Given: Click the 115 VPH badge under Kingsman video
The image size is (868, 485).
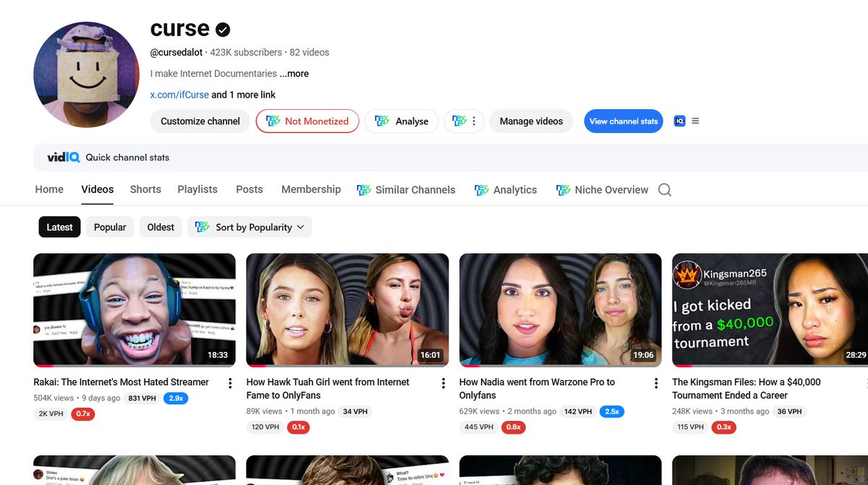Looking at the screenshot, I should [690, 427].
